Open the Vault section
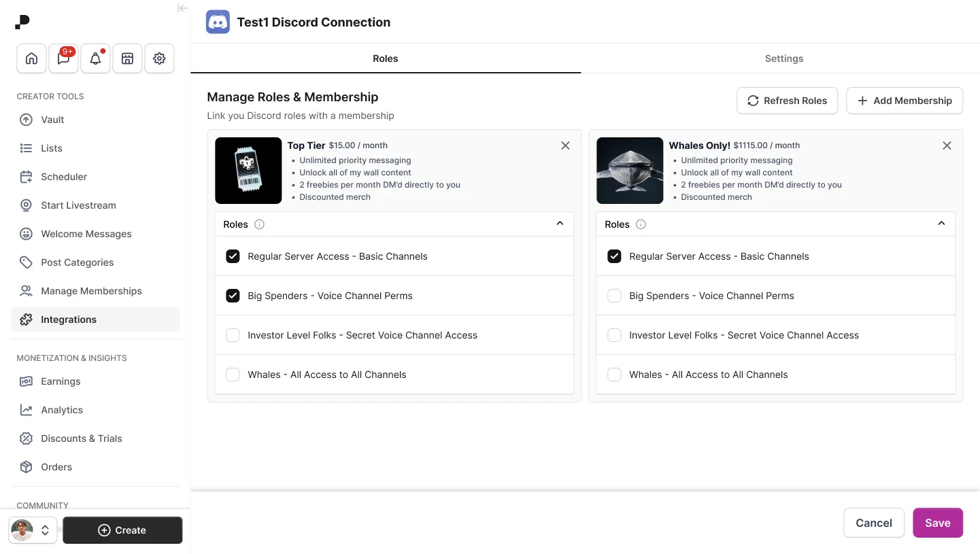Screen dimensions: 980x554 pyautogui.click(x=51, y=119)
